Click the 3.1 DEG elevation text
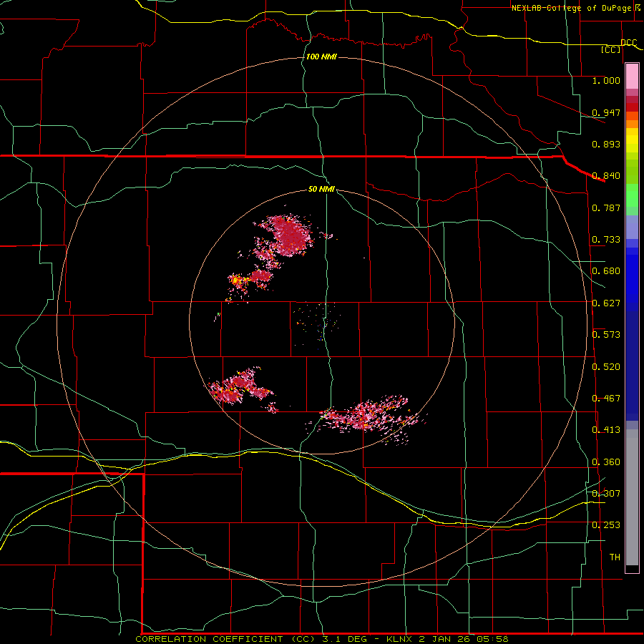Image resolution: width=644 pixels, height=644 pixels. [345, 639]
